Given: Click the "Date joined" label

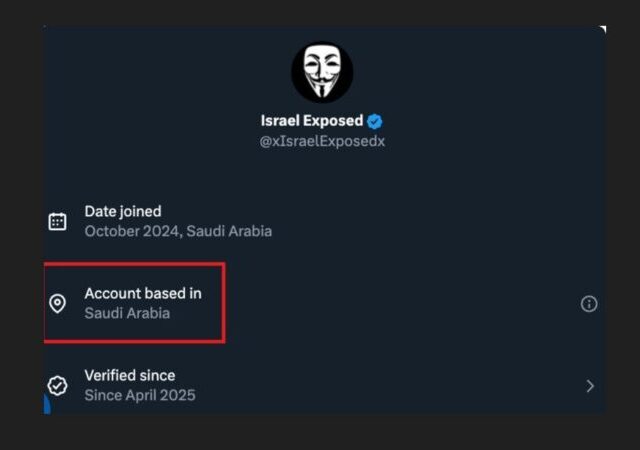Looking at the screenshot, I should (123, 211).
